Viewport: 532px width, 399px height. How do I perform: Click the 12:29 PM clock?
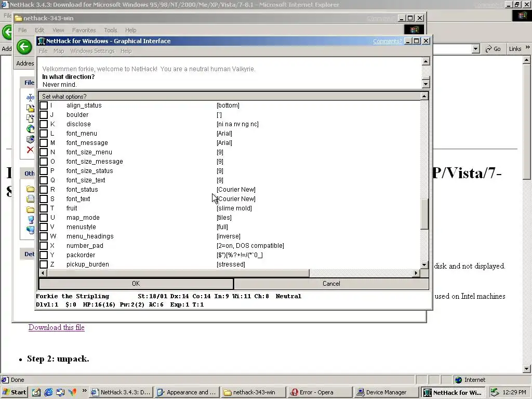514,392
